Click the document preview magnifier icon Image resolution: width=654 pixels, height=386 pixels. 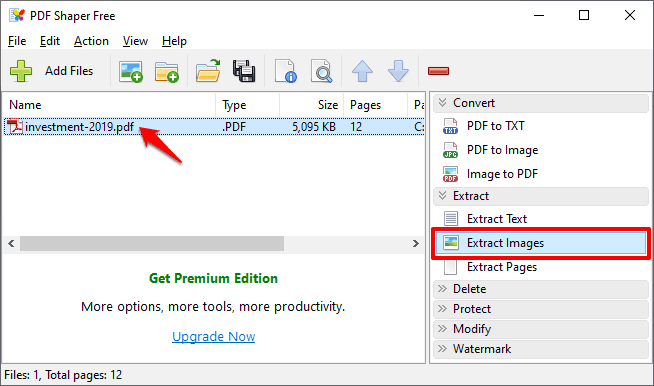click(x=322, y=71)
